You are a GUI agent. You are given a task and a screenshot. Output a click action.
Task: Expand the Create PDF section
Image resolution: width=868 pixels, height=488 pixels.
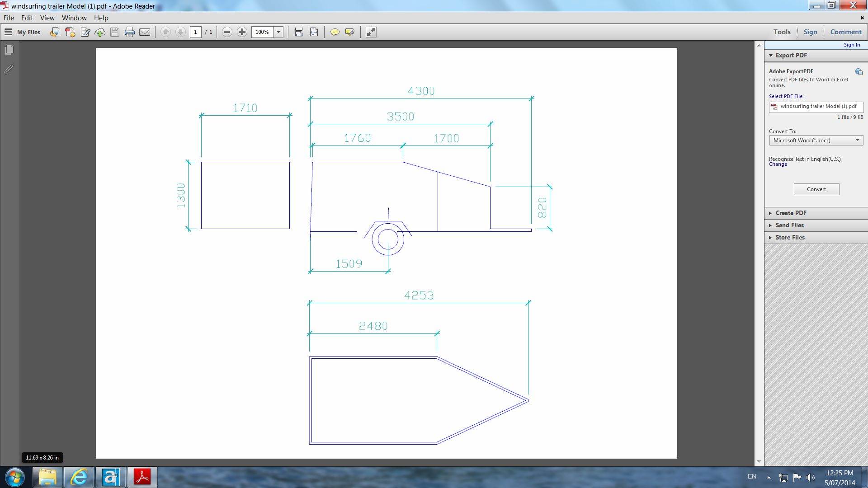coord(791,213)
